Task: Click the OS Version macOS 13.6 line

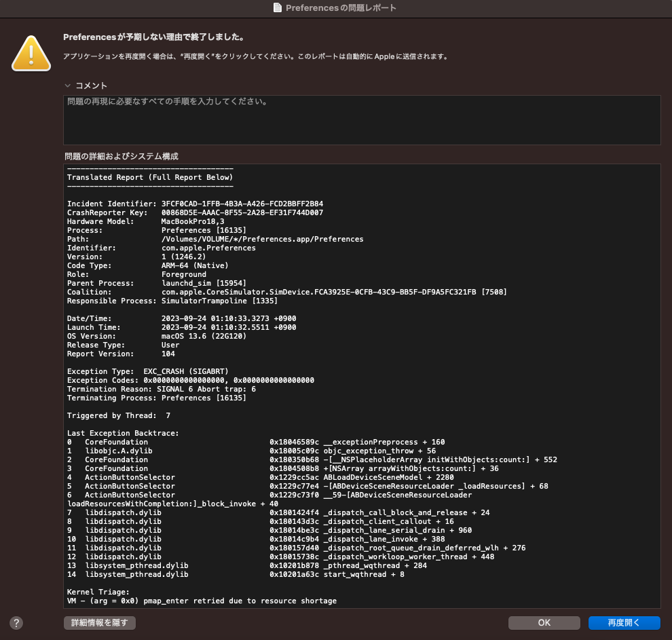Action: (157, 336)
